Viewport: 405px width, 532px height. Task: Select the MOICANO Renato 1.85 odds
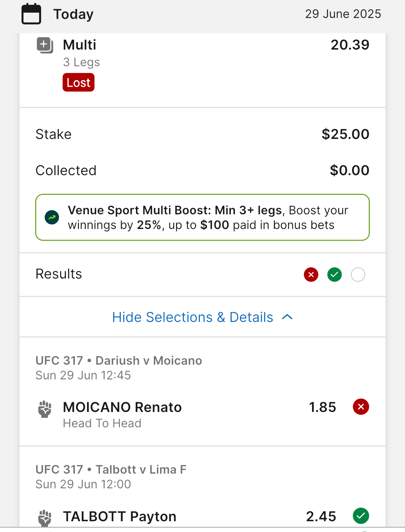point(322,407)
